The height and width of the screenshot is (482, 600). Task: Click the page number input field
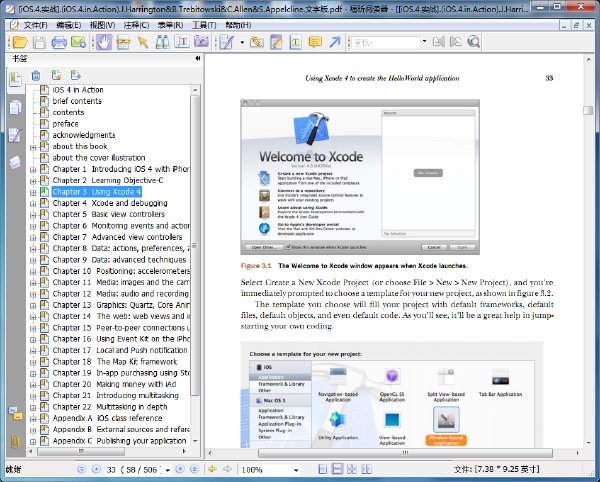click(x=134, y=470)
